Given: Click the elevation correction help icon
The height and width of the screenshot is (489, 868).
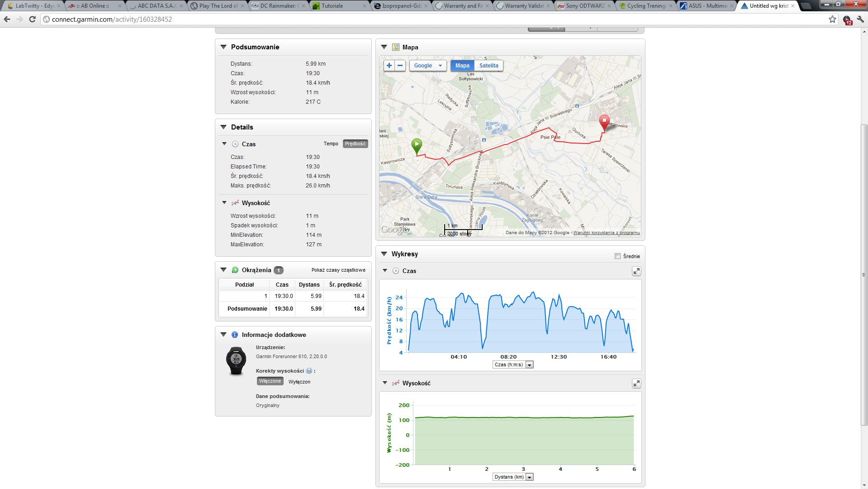Looking at the screenshot, I should click(x=309, y=371).
